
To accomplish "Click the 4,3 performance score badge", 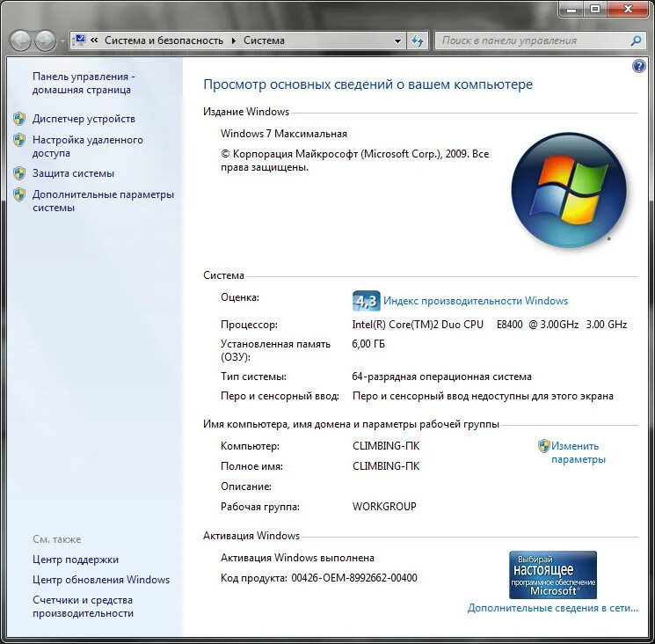I will (367, 301).
